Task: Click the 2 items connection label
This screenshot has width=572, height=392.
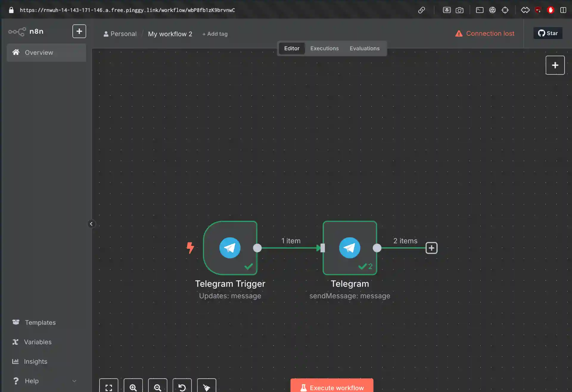Action: pos(405,241)
